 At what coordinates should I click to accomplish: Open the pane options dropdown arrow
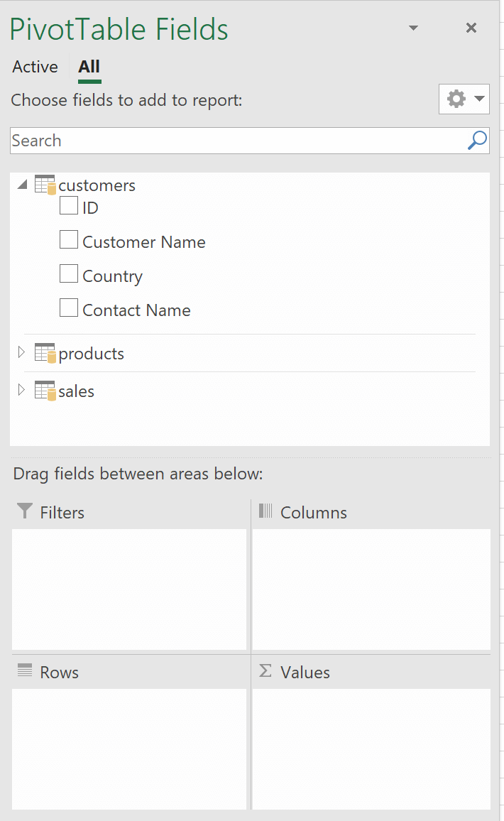pos(413,28)
